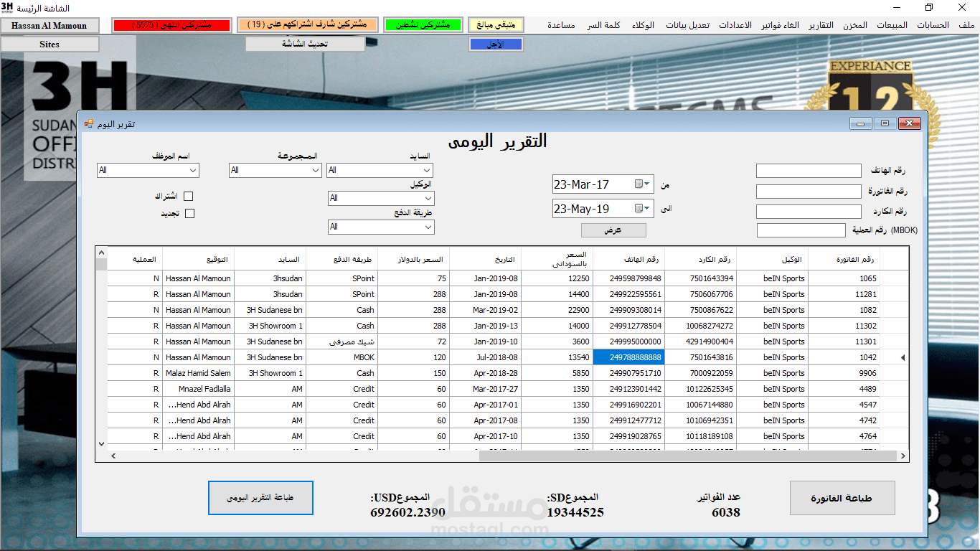
Task: Click the رقم الكارد column header
Action: point(700,259)
